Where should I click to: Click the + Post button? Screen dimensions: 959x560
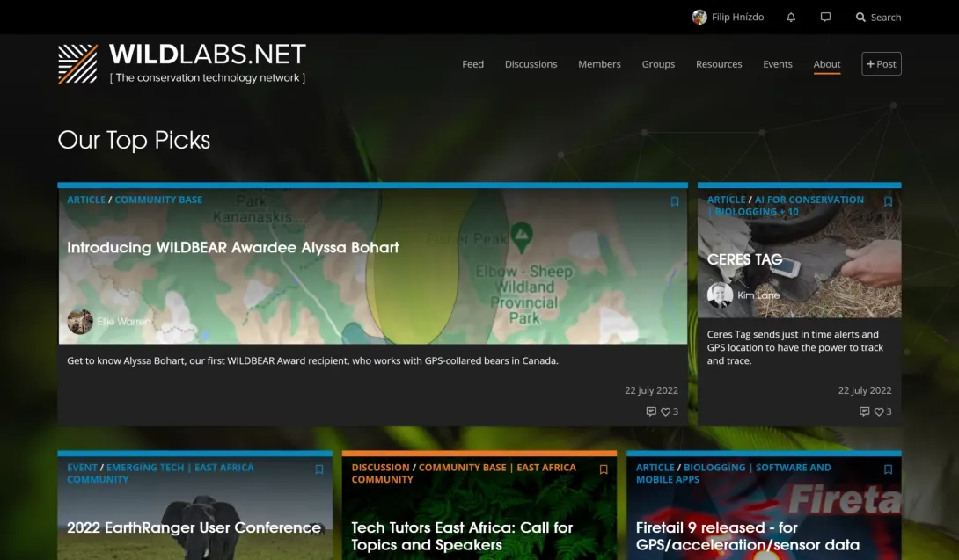pyautogui.click(x=882, y=64)
